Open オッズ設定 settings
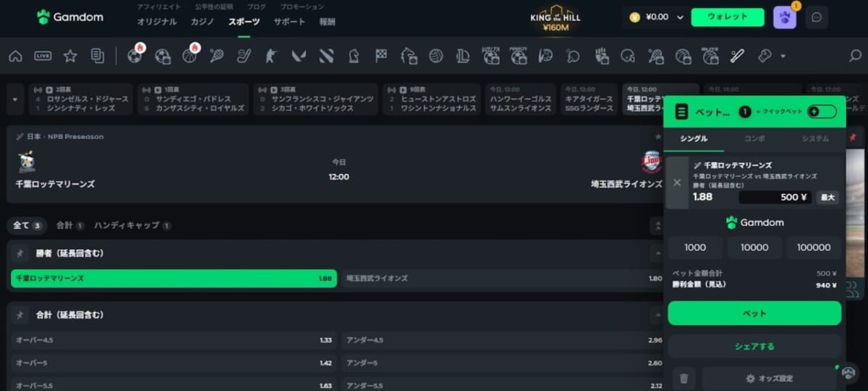 coord(770,378)
